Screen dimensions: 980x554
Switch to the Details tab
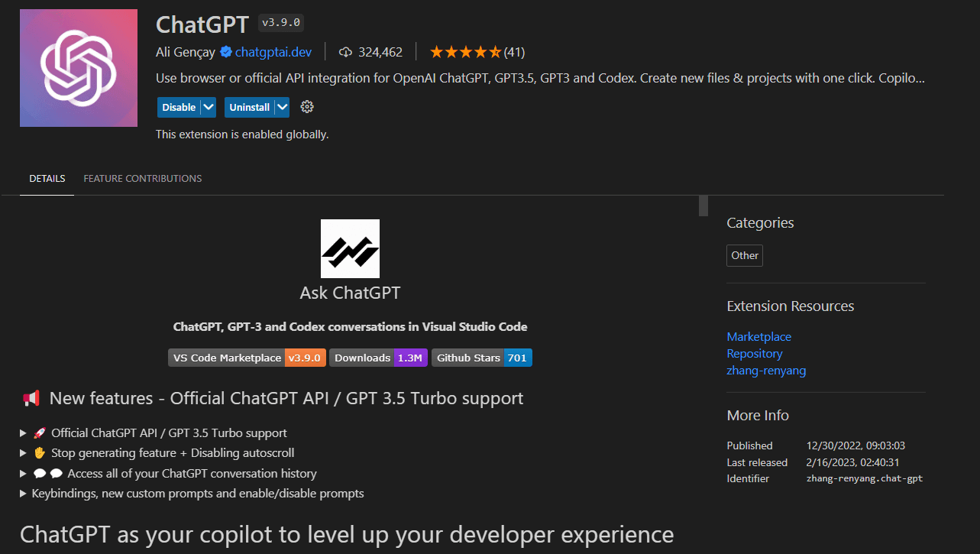click(47, 178)
